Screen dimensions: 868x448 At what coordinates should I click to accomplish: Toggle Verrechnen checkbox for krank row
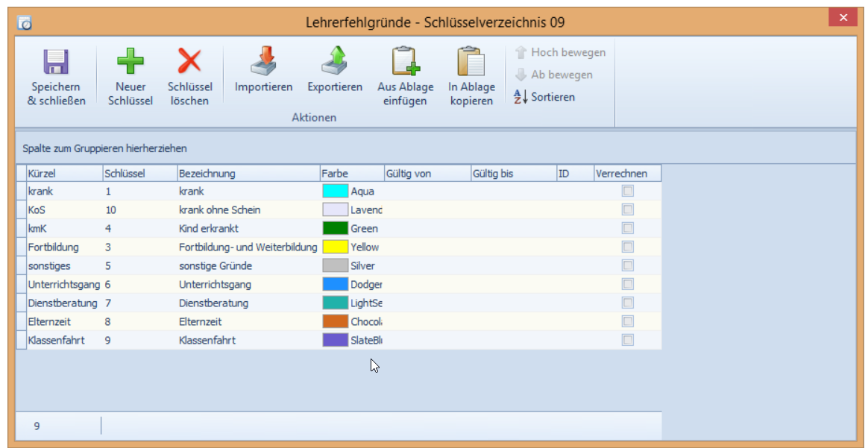628,191
